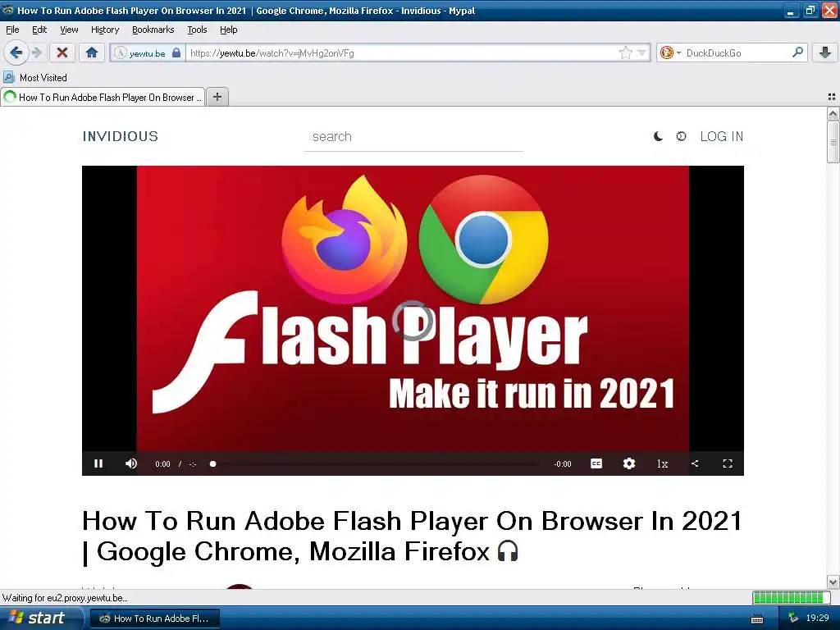Screen dimensions: 840x630
Task: Mute the video volume speaker icon
Action: coord(131,463)
